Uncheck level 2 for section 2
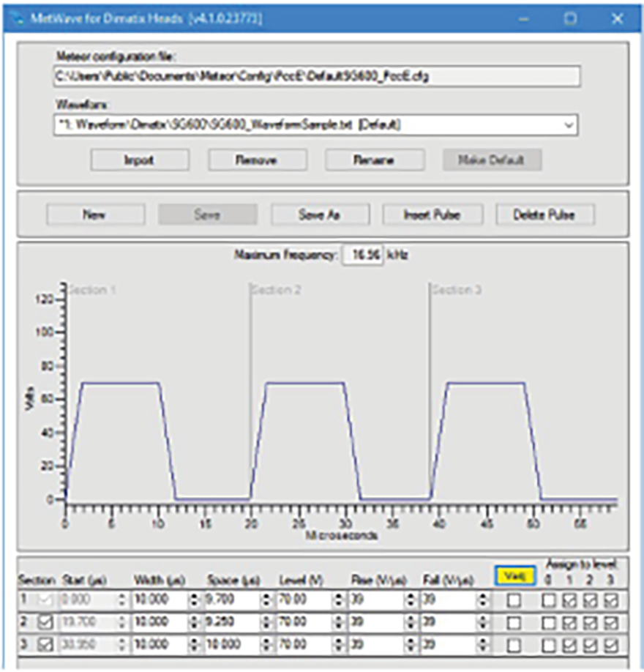Viewport: 644px width, 672px height. pyautogui.click(x=590, y=623)
